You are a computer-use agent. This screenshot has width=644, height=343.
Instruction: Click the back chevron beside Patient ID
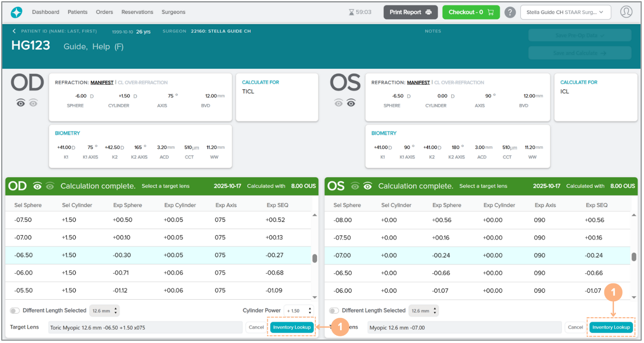pos(14,31)
